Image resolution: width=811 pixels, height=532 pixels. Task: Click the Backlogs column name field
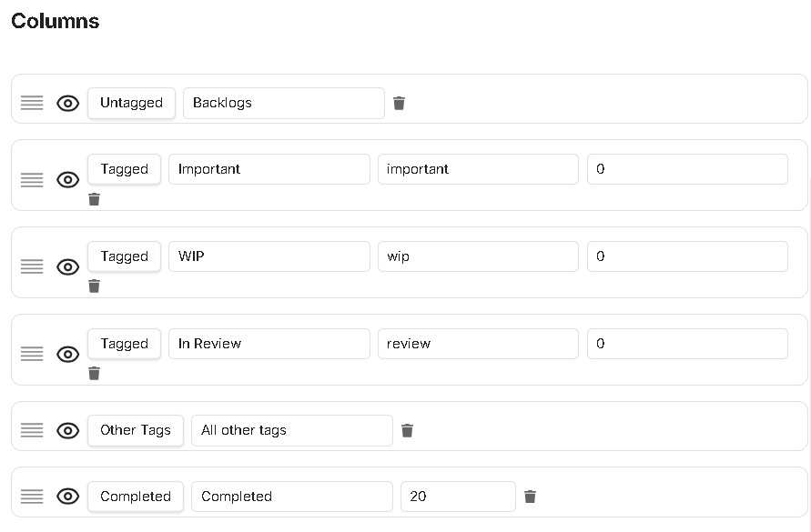[282, 103]
